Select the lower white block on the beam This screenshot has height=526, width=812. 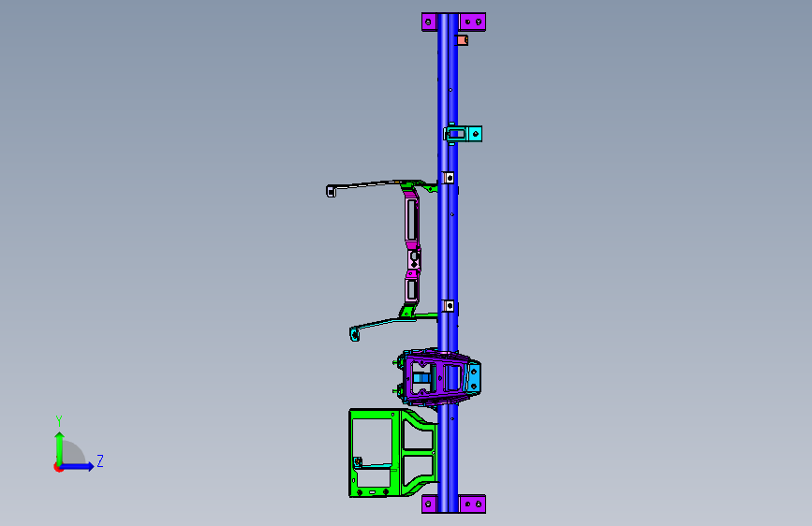(x=449, y=306)
